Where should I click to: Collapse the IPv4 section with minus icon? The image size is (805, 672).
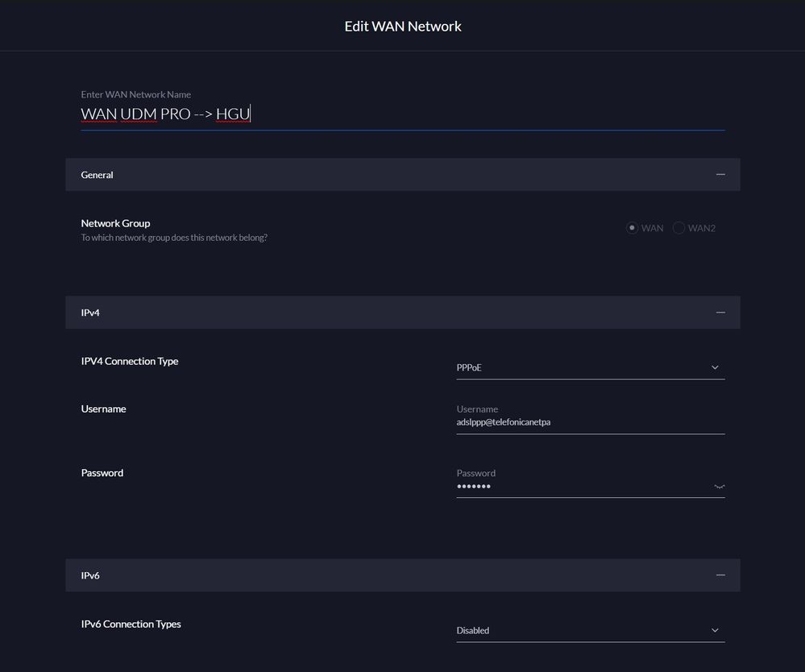[720, 313]
